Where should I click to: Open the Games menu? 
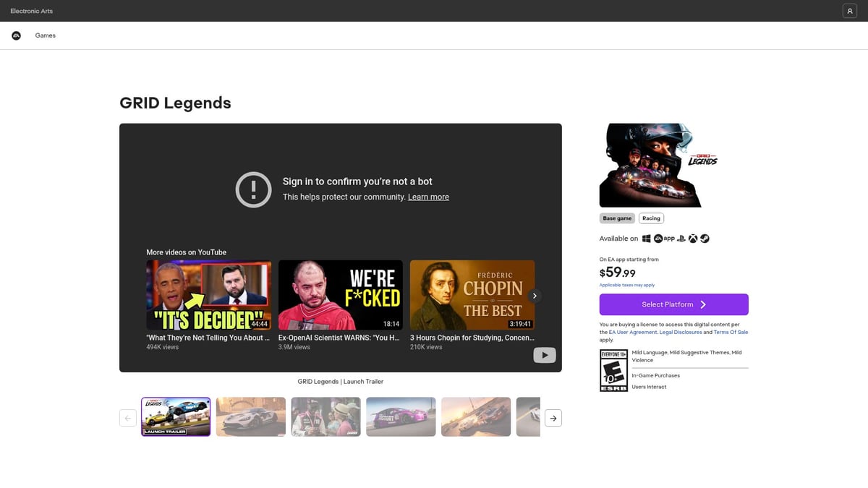click(x=46, y=35)
